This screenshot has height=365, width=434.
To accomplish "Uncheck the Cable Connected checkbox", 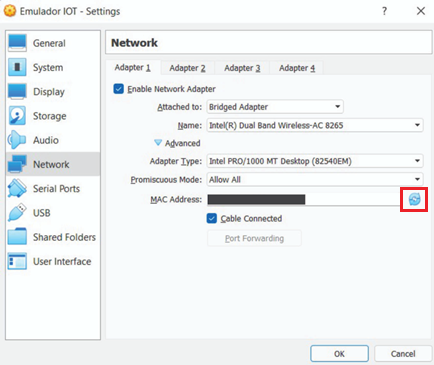I will pyautogui.click(x=212, y=218).
